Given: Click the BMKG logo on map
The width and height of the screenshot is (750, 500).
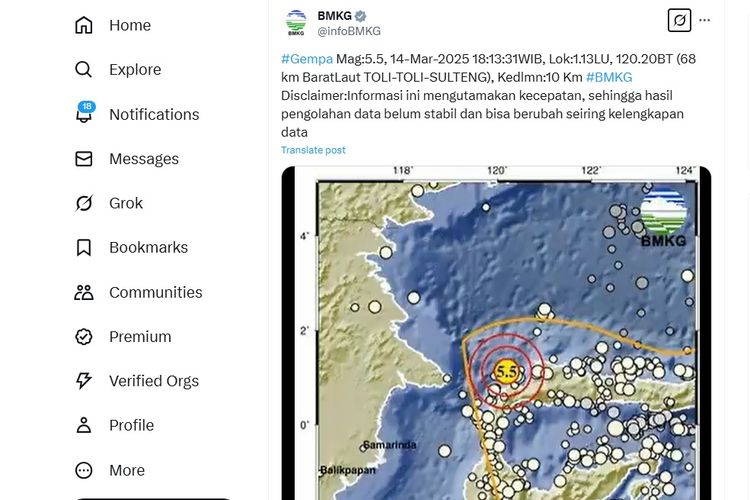Looking at the screenshot, I should (x=663, y=218).
